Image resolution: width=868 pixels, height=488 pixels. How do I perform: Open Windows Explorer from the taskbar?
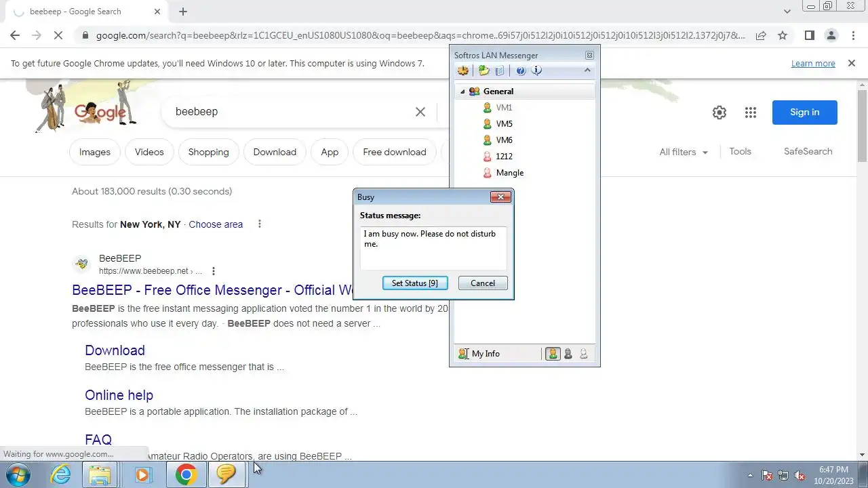pyautogui.click(x=100, y=474)
